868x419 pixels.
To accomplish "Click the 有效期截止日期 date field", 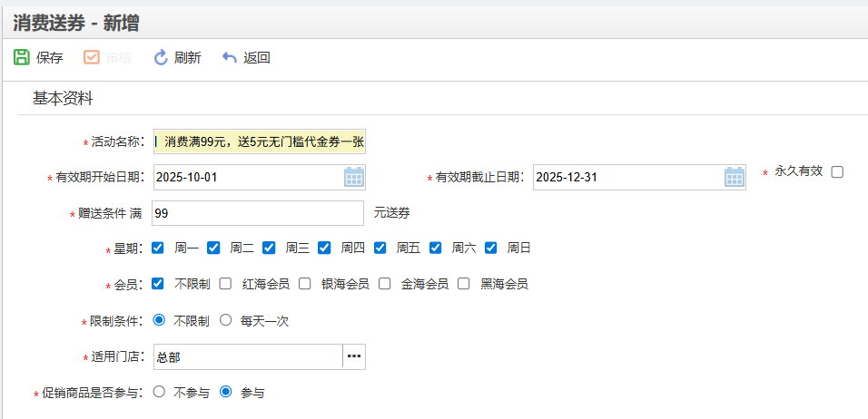I will tap(626, 177).
